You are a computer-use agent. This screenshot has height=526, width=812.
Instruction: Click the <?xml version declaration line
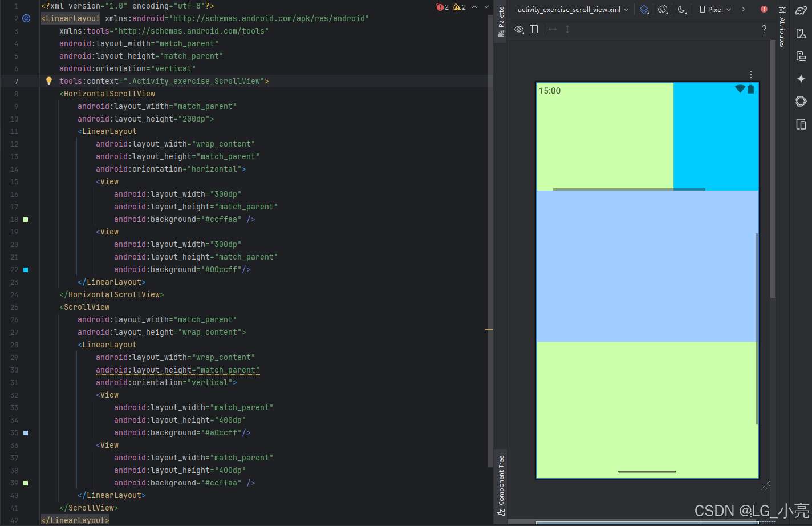point(128,6)
